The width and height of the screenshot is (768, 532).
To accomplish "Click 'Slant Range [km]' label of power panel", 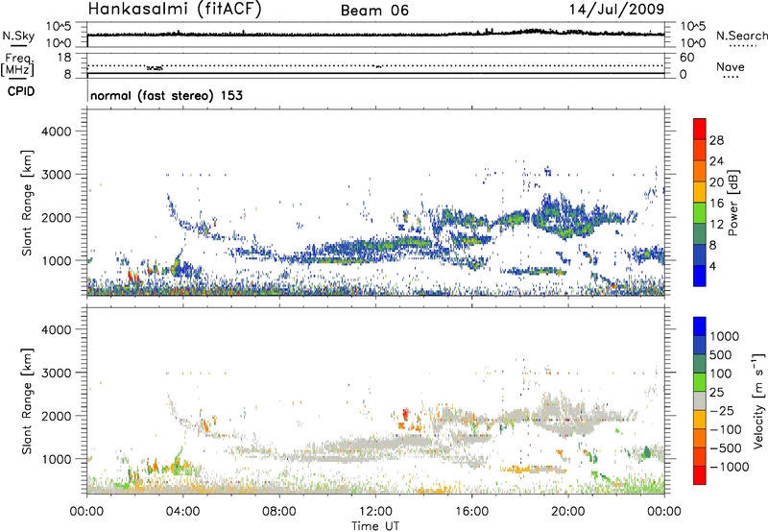I will [27, 203].
